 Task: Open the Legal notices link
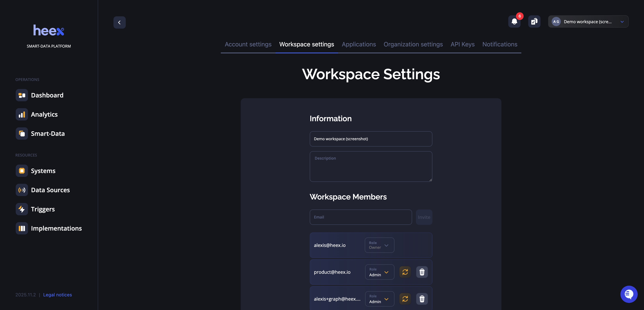coord(57,294)
